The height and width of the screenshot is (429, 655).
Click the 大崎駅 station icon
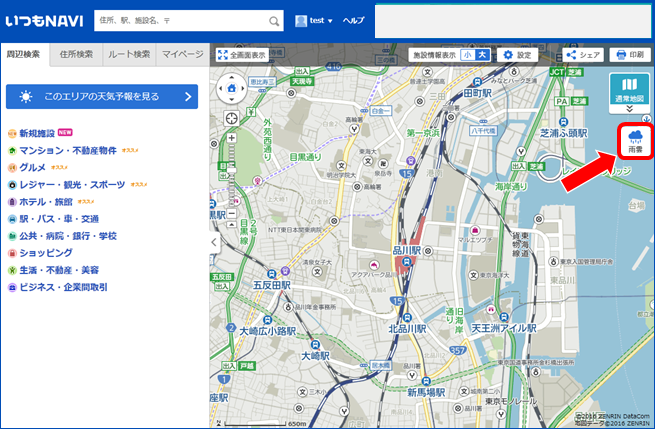pos(315,345)
